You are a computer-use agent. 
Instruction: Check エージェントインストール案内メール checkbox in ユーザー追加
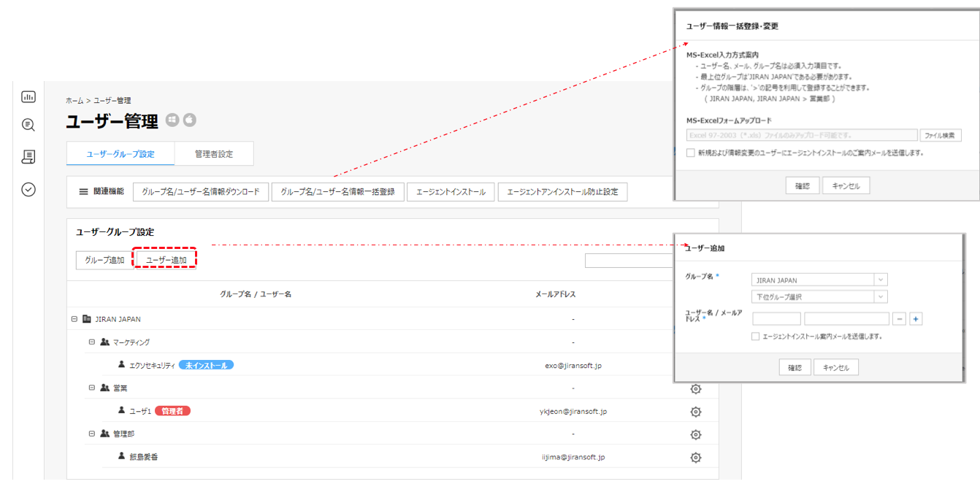(756, 337)
